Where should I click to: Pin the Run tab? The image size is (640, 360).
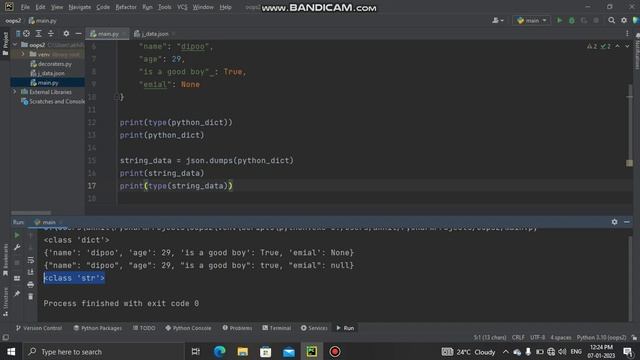[17, 293]
